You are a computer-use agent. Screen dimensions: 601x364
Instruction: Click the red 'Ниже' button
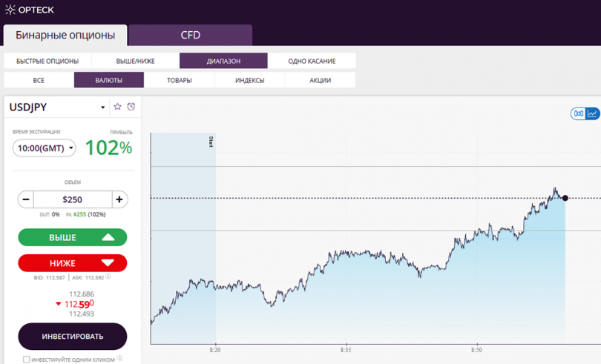pos(73,263)
